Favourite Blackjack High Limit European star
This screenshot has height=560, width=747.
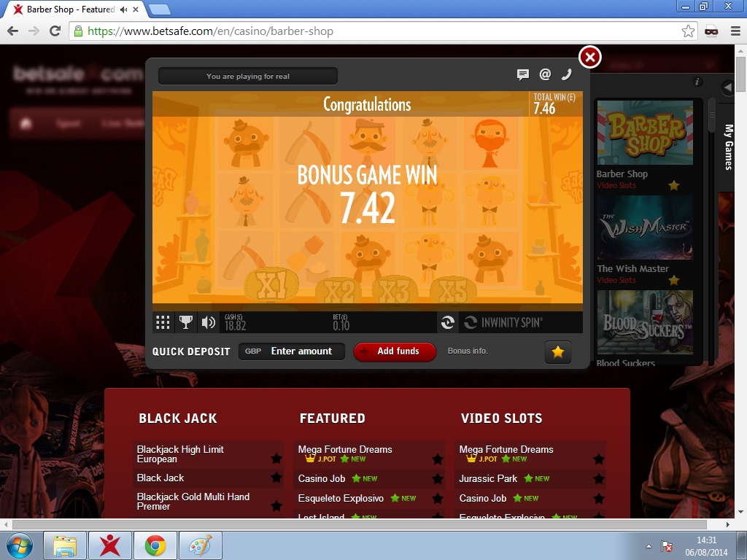tap(276, 459)
